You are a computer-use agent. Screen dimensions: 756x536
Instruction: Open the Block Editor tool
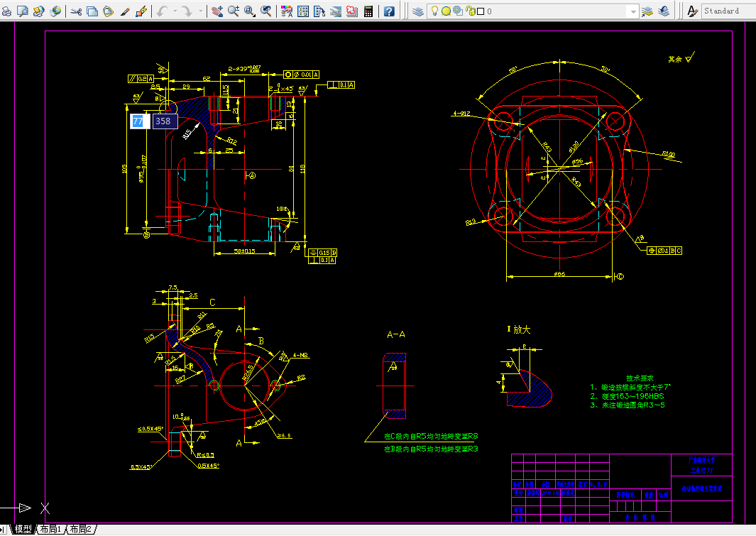coord(141,11)
